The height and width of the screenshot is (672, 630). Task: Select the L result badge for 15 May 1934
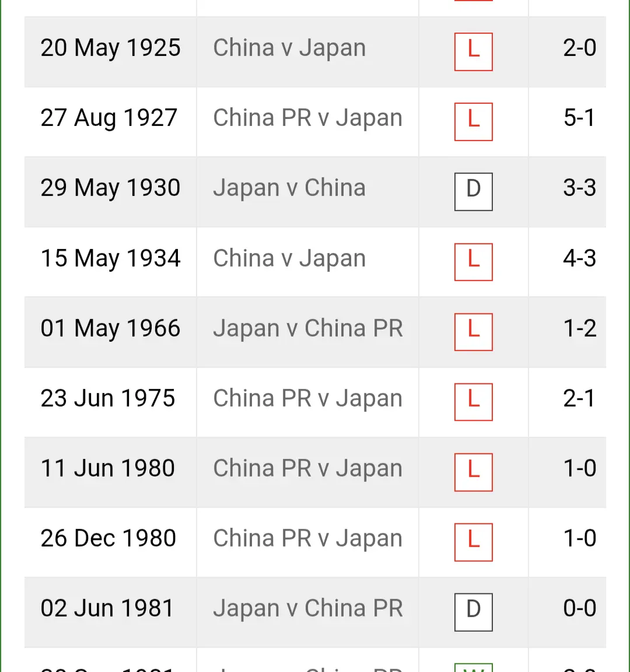click(x=473, y=262)
